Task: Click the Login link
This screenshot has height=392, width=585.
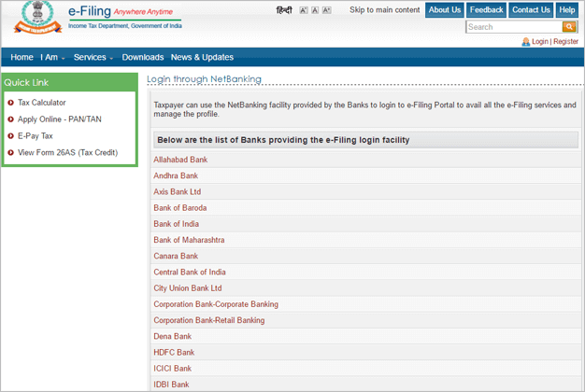Action: pyautogui.click(x=540, y=41)
